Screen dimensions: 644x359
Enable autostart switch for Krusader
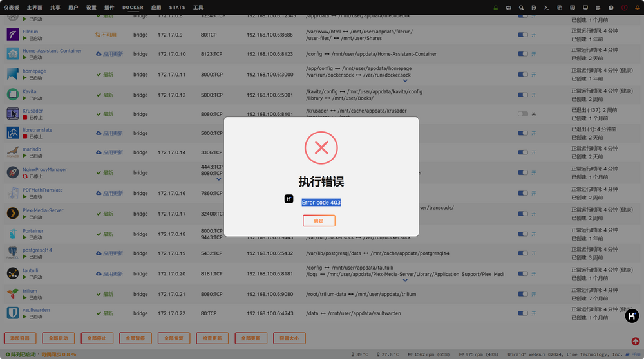click(523, 114)
